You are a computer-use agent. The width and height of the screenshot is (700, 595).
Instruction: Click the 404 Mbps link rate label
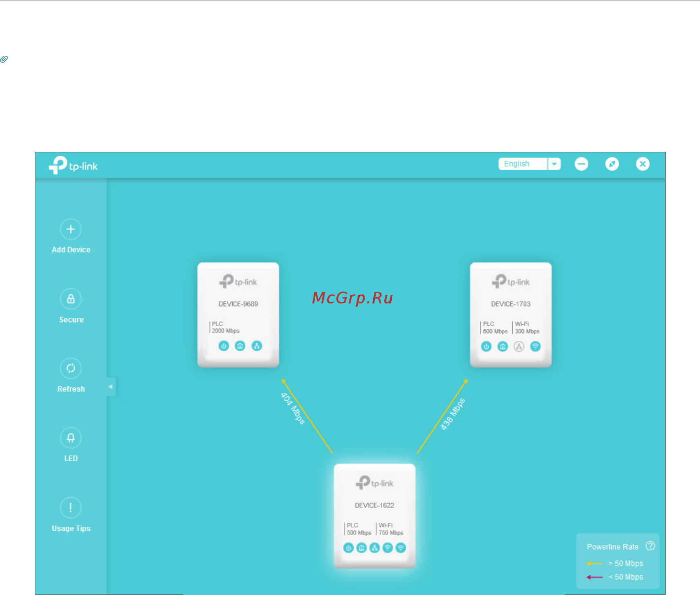[x=293, y=409]
